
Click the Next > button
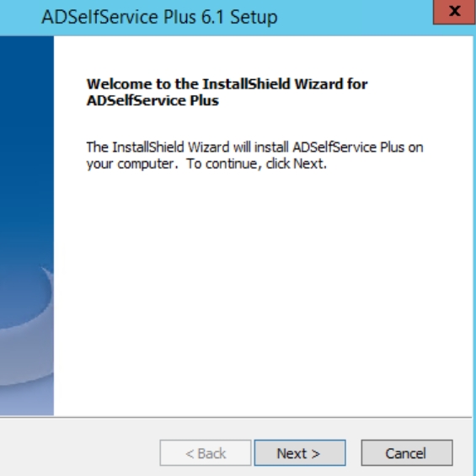[x=300, y=452]
